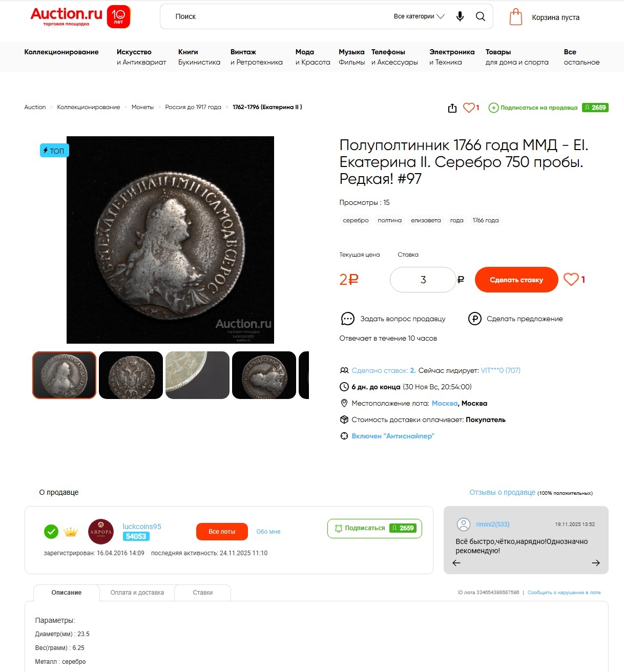Click the magnifier search icon
This screenshot has height=672, width=624.
tap(481, 16)
